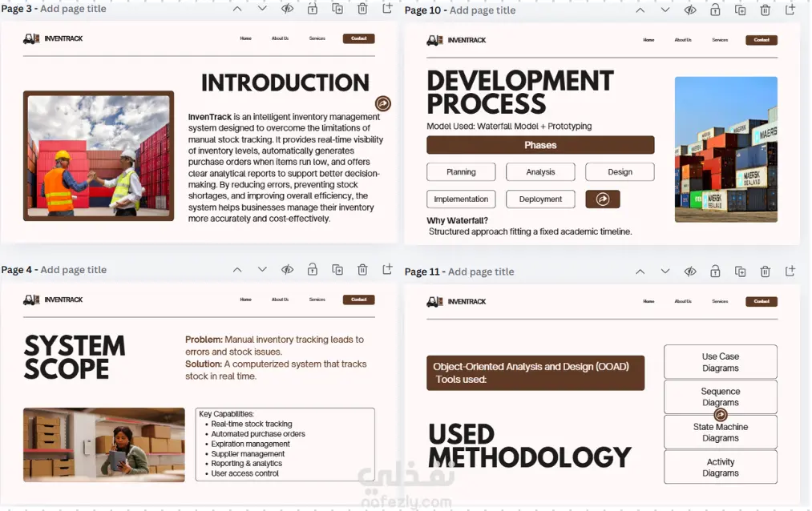The width and height of the screenshot is (812, 511).
Task: Click InvenTrack forklift logo on Page 10
Action: pyautogui.click(x=435, y=40)
